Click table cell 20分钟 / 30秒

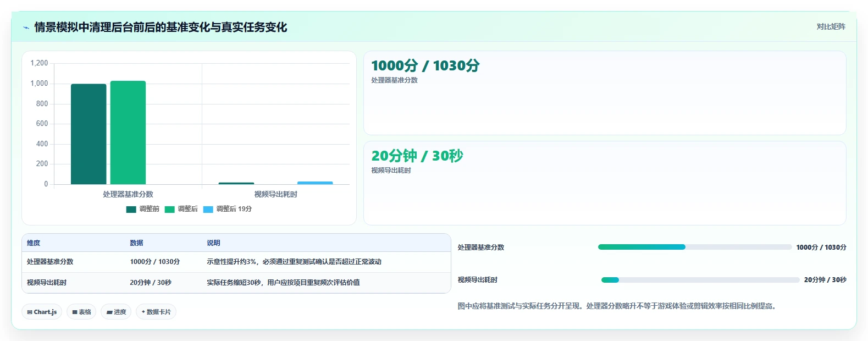coord(151,283)
